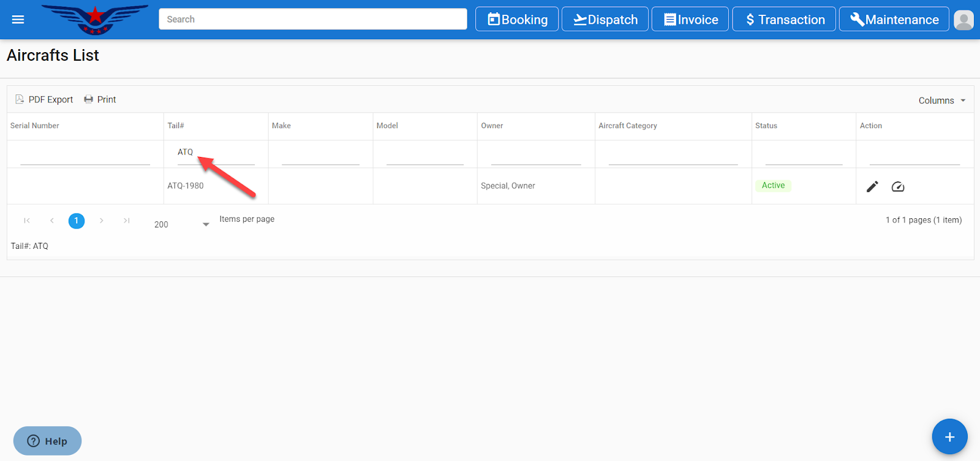This screenshot has width=980, height=461.
Task: Open the hamburger navigation menu
Action: click(x=18, y=20)
